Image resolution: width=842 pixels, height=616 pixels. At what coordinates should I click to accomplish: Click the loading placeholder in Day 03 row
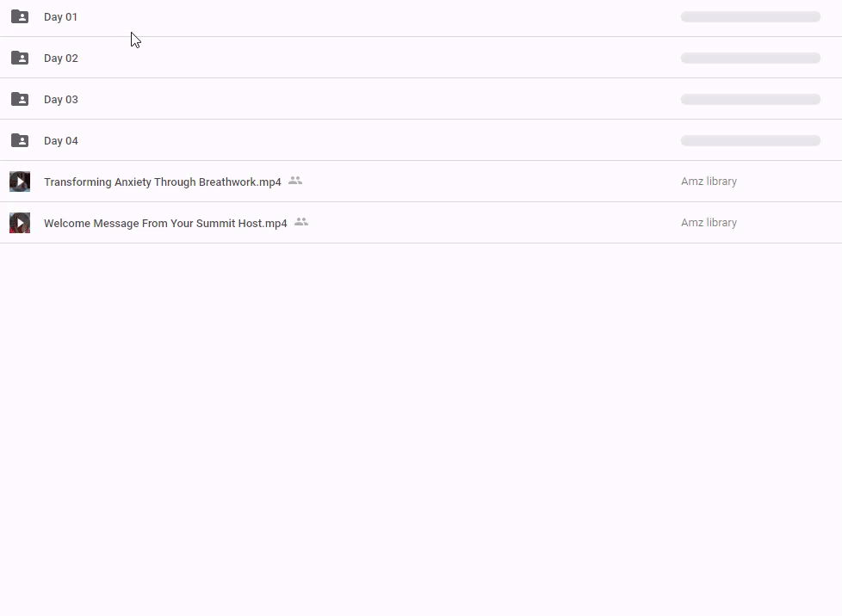(x=750, y=100)
